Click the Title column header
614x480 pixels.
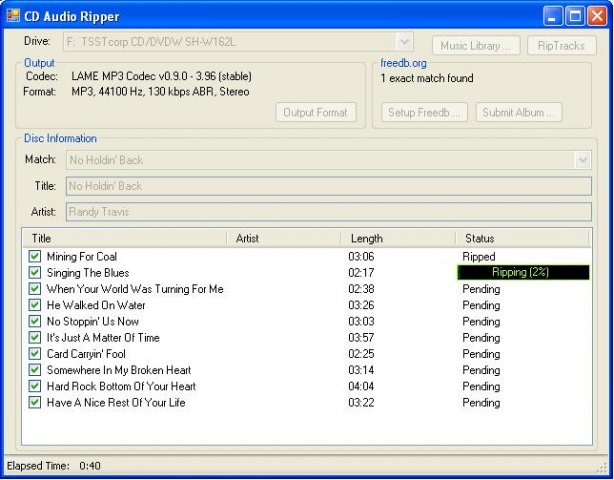pos(125,238)
